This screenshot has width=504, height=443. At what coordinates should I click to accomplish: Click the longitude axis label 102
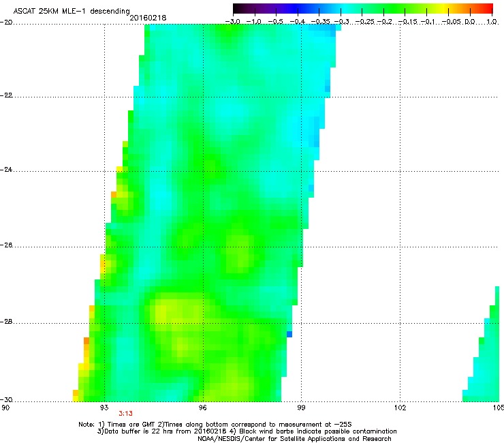click(x=400, y=408)
